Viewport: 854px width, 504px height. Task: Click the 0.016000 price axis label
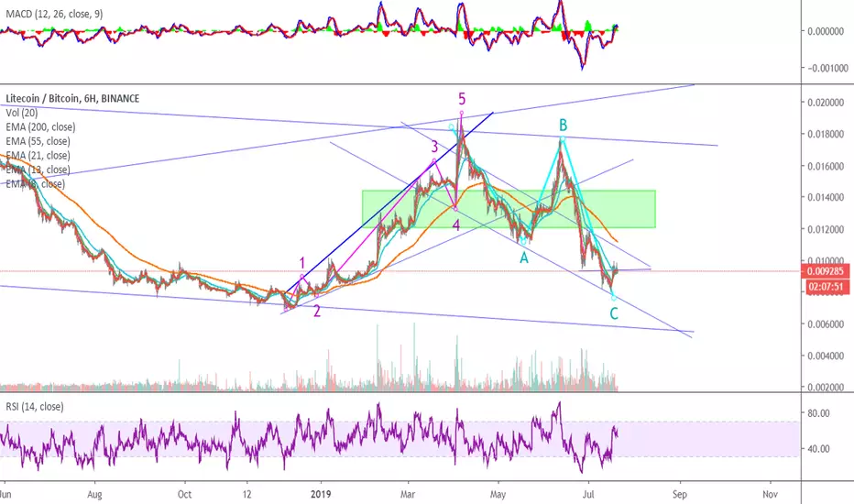pyautogui.click(x=826, y=166)
